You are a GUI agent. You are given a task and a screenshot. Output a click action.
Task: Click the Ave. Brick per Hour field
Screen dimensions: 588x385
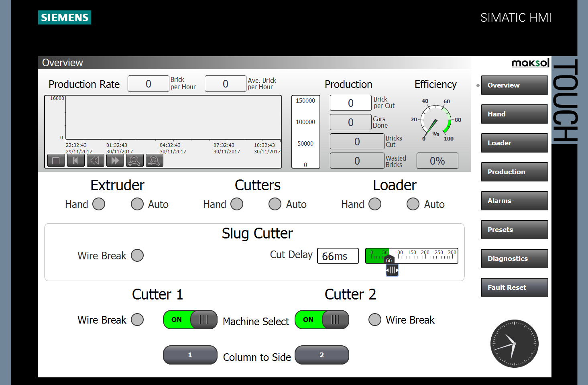(x=226, y=84)
